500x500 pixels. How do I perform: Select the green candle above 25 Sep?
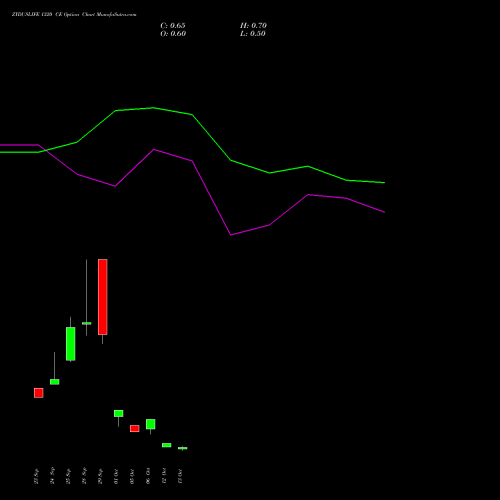pos(71,344)
